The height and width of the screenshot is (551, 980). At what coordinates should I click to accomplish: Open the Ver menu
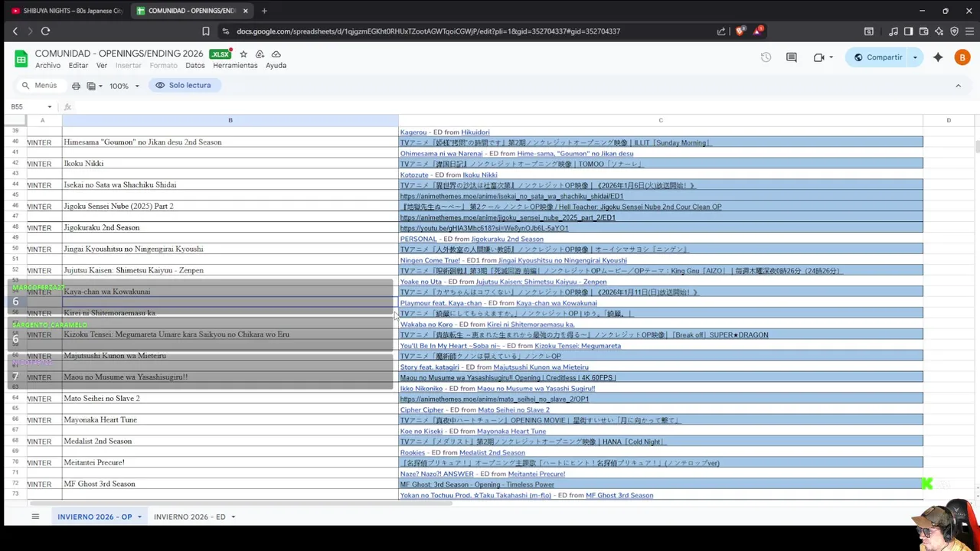pos(102,66)
